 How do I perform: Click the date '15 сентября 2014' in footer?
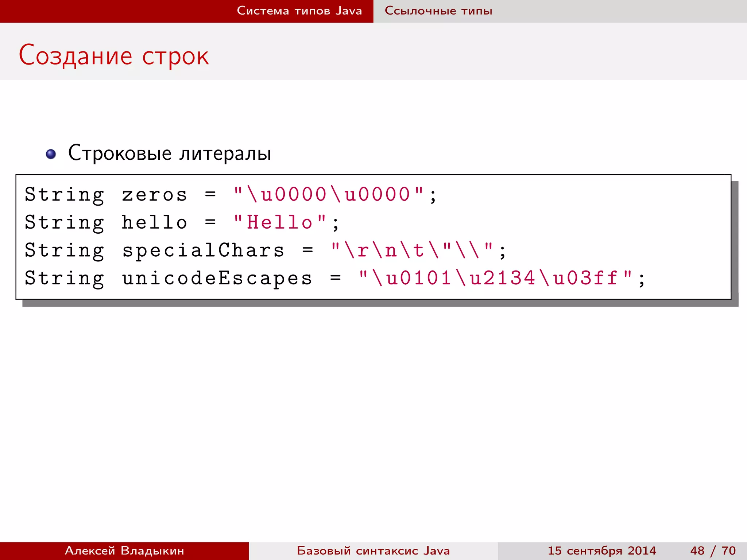pyautogui.click(x=602, y=551)
